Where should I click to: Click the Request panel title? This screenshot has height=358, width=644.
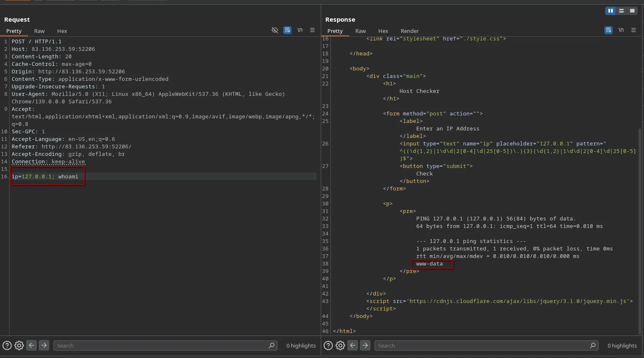(x=17, y=20)
